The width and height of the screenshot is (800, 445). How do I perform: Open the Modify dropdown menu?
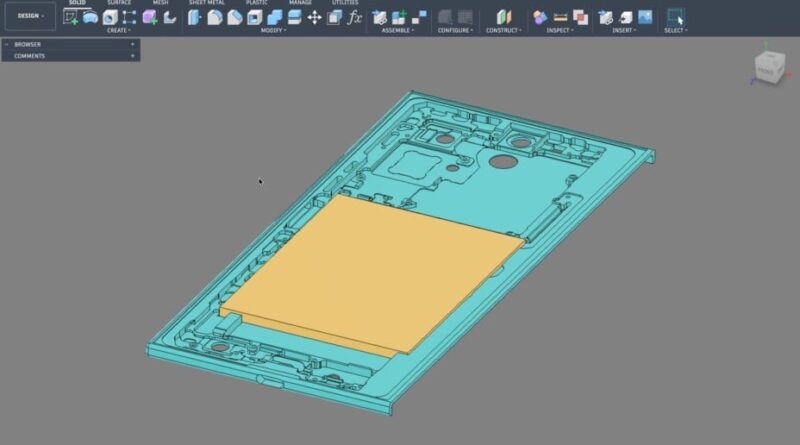(x=273, y=30)
